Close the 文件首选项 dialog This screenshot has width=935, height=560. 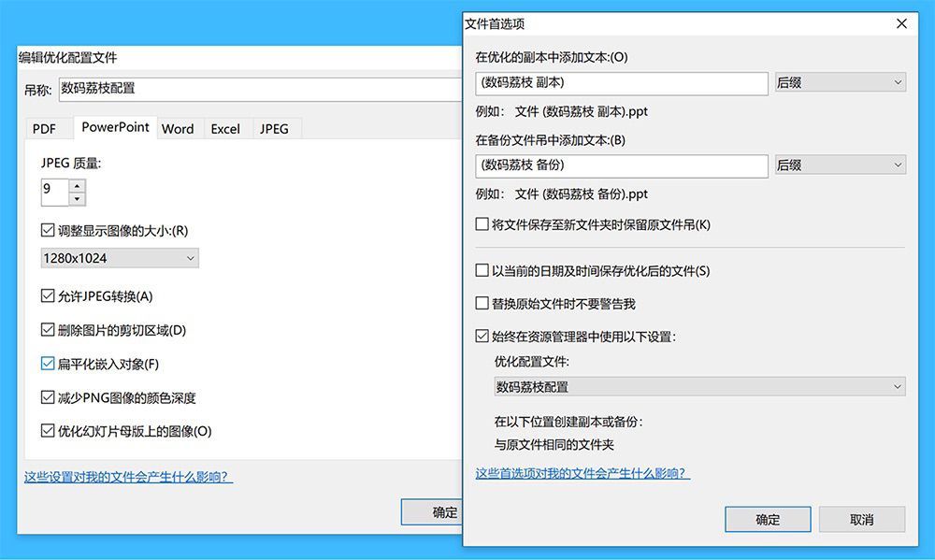pos(901,23)
